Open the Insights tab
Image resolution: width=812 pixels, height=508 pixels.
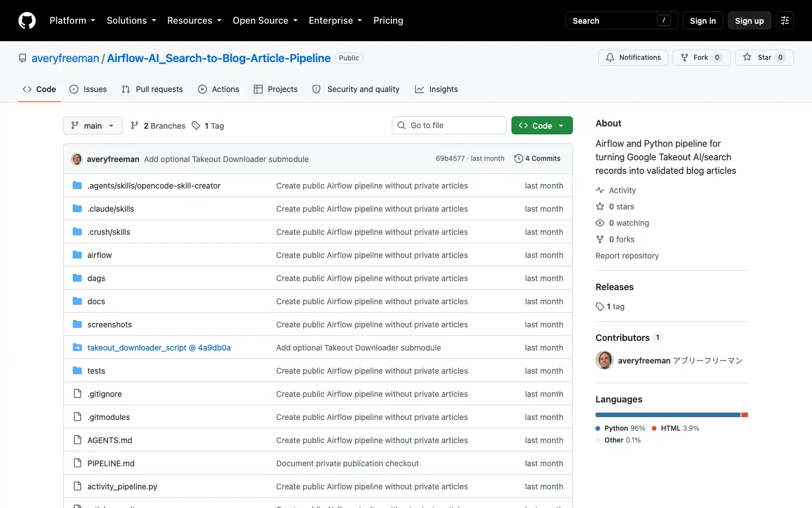pos(436,89)
